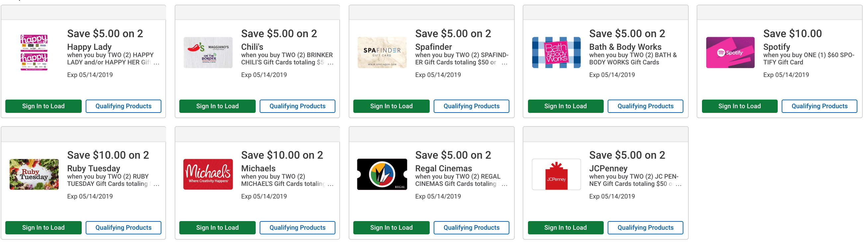Click the Chili's Brinker gift card image

208,52
